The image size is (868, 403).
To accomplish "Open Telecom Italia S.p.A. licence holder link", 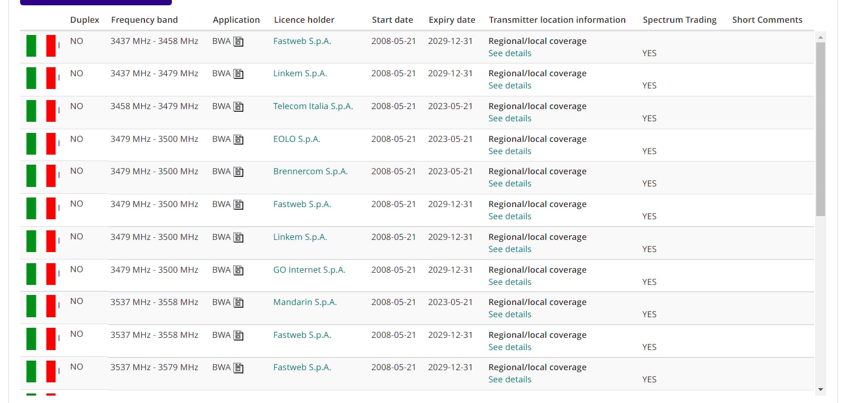I will 313,106.
